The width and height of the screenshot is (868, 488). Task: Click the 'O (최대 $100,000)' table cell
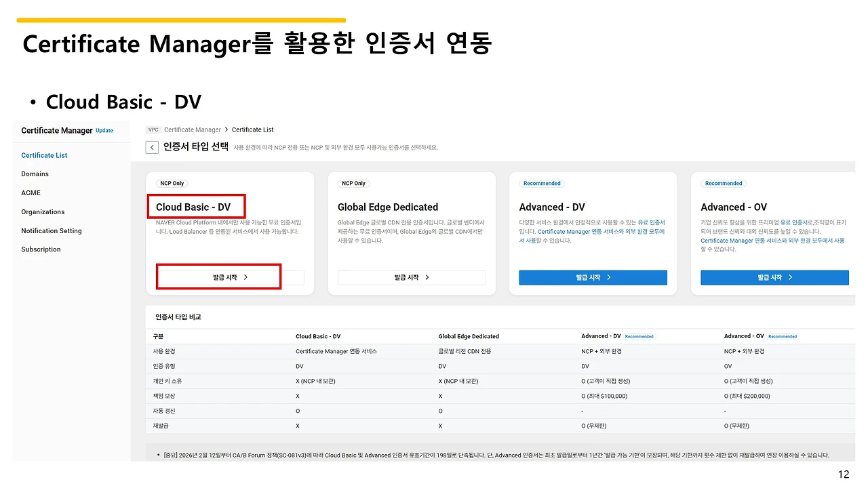tap(604, 396)
